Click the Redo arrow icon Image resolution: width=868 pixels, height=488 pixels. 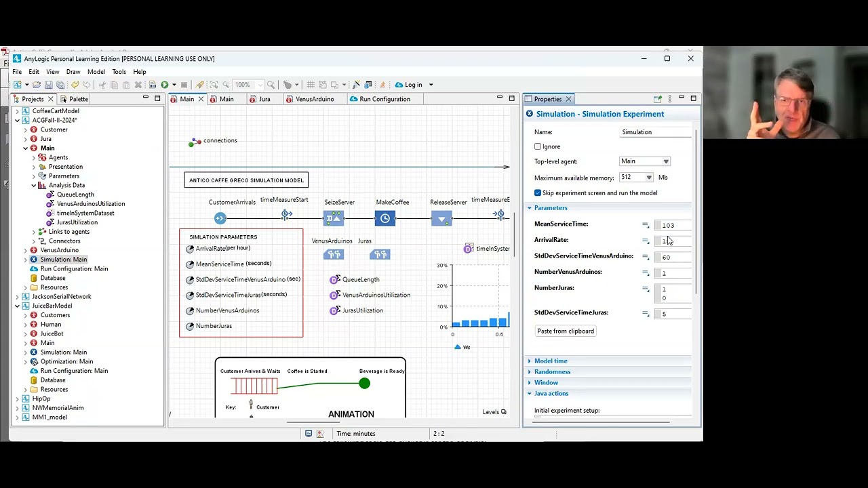coord(86,85)
